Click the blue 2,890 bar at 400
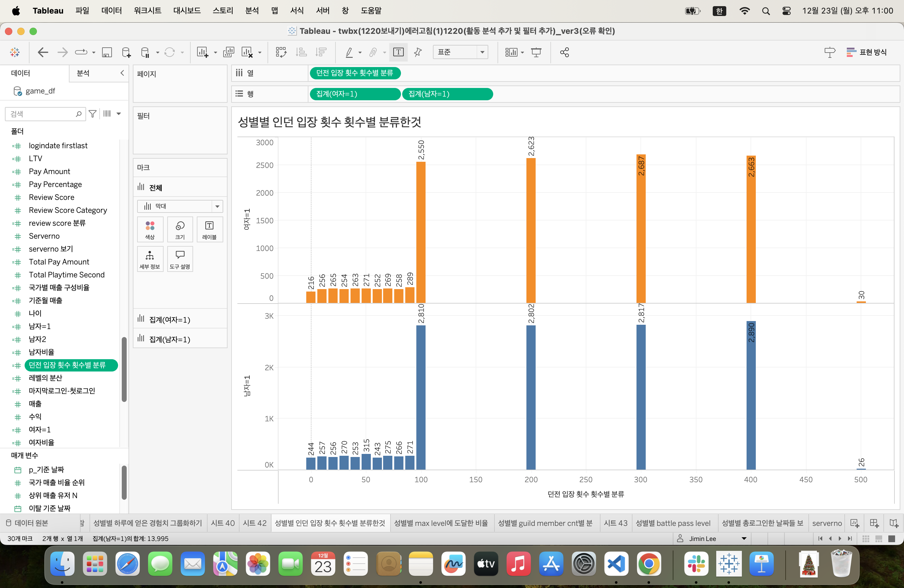 point(751,395)
